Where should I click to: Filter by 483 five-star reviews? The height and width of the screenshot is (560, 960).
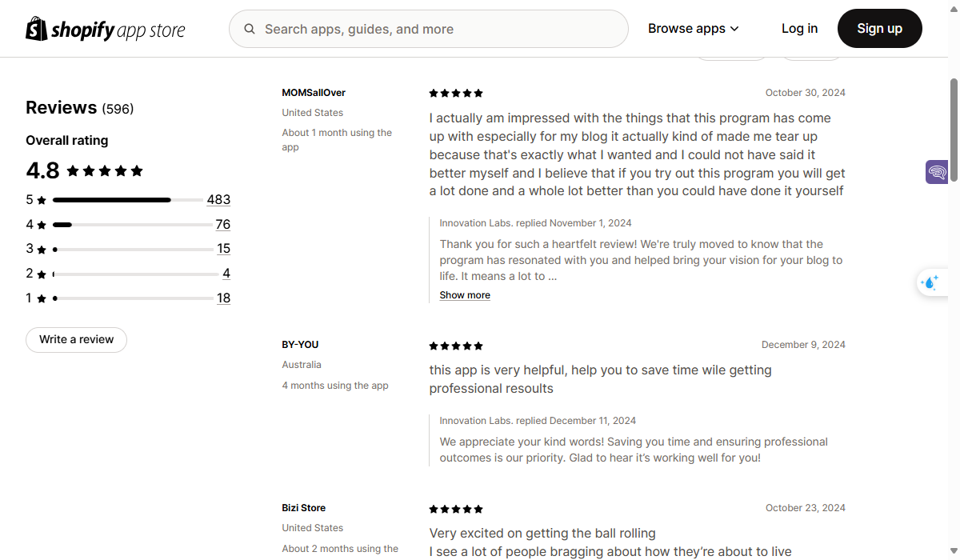pyautogui.click(x=218, y=200)
